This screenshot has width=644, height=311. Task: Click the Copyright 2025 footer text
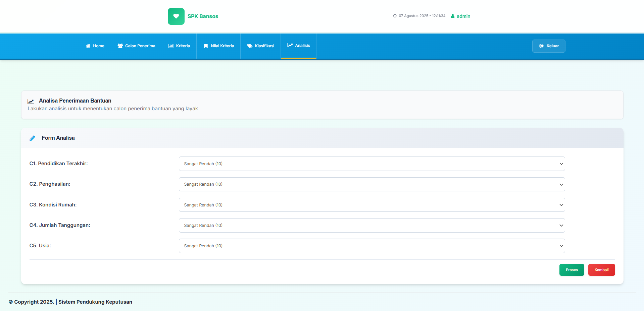click(x=31, y=302)
